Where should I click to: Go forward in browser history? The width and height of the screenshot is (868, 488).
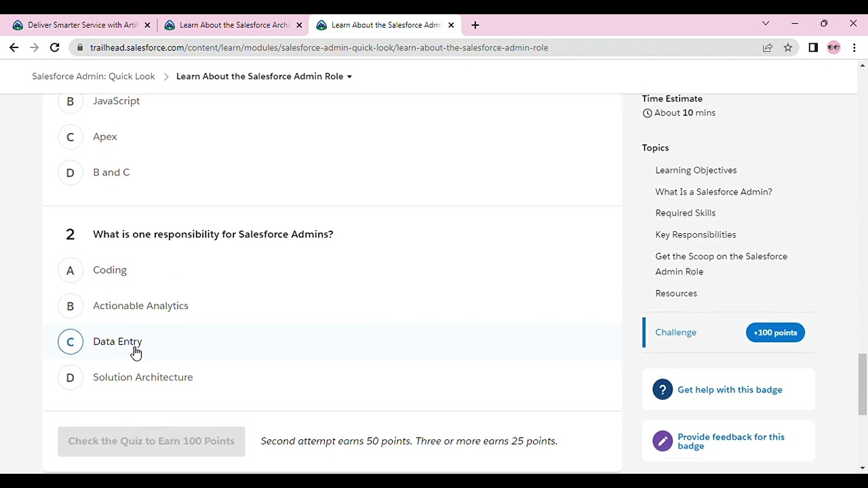coord(34,47)
